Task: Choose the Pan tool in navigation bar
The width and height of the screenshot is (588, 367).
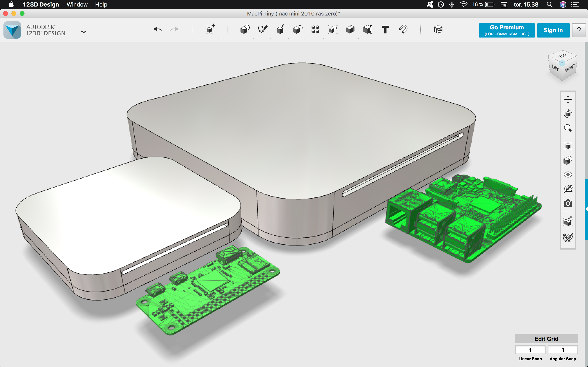Action: (x=568, y=99)
